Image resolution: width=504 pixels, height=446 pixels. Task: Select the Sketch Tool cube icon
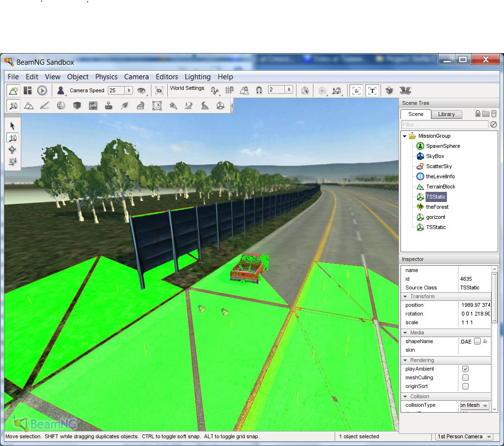(x=76, y=106)
